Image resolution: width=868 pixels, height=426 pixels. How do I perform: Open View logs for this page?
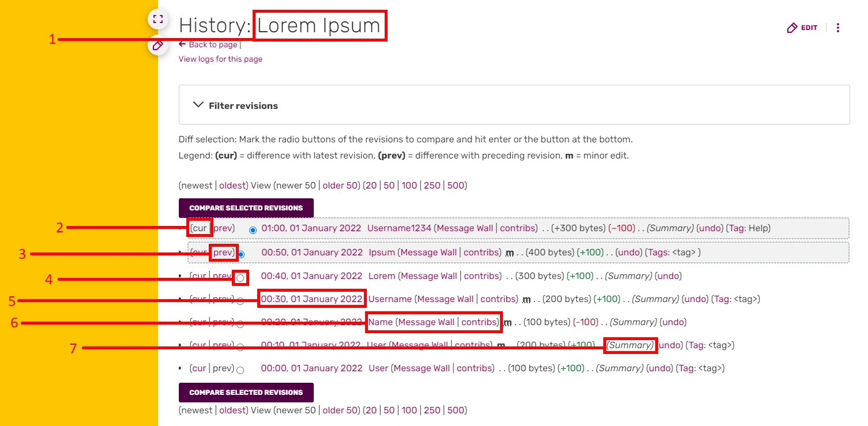click(220, 59)
